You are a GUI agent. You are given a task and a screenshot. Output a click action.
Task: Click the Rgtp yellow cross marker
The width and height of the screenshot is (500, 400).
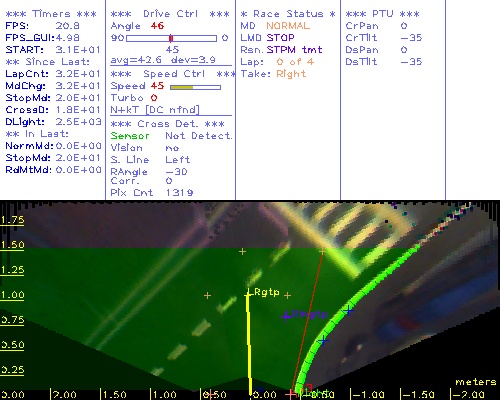click(x=248, y=295)
